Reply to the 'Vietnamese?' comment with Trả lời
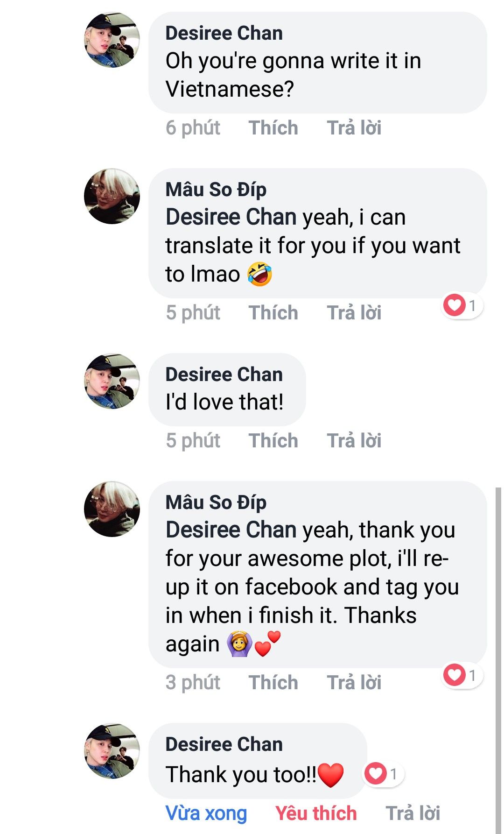The height and width of the screenshot is (834, 504). (x=354, y=128)
